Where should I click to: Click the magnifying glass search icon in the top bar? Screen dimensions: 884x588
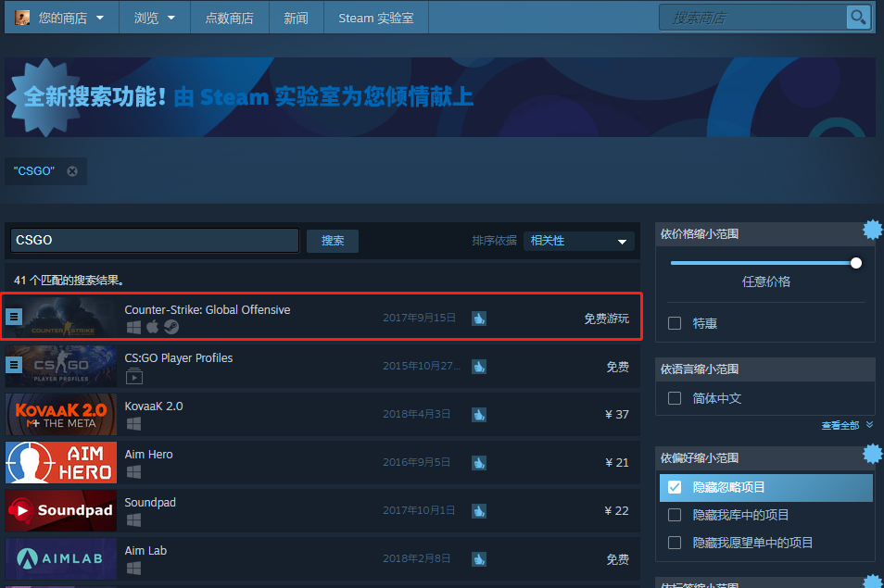858,17
